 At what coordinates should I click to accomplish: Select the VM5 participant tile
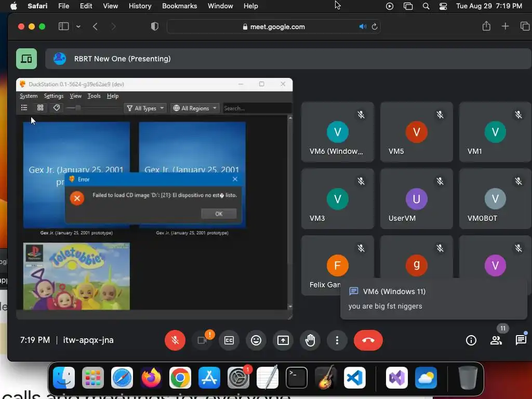pos(416,132)
